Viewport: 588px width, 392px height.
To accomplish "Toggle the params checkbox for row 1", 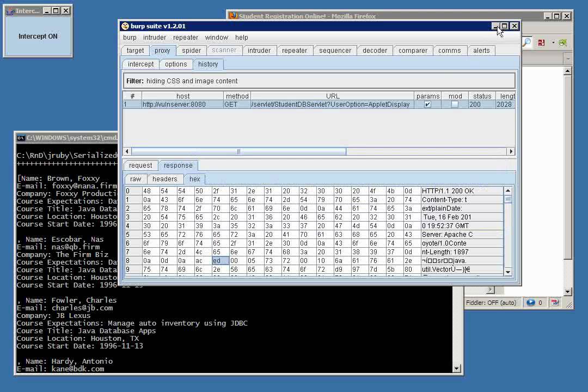I will coord(427,105).
